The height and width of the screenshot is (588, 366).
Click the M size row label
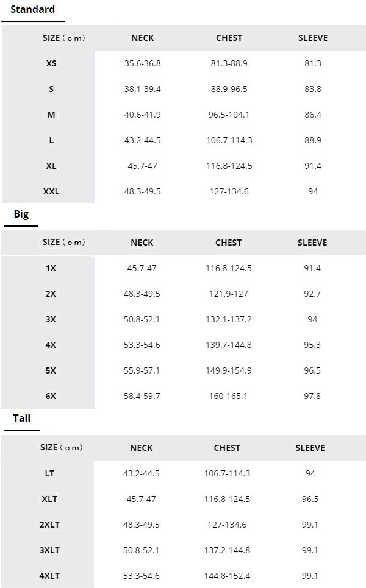tap(51, 115)
